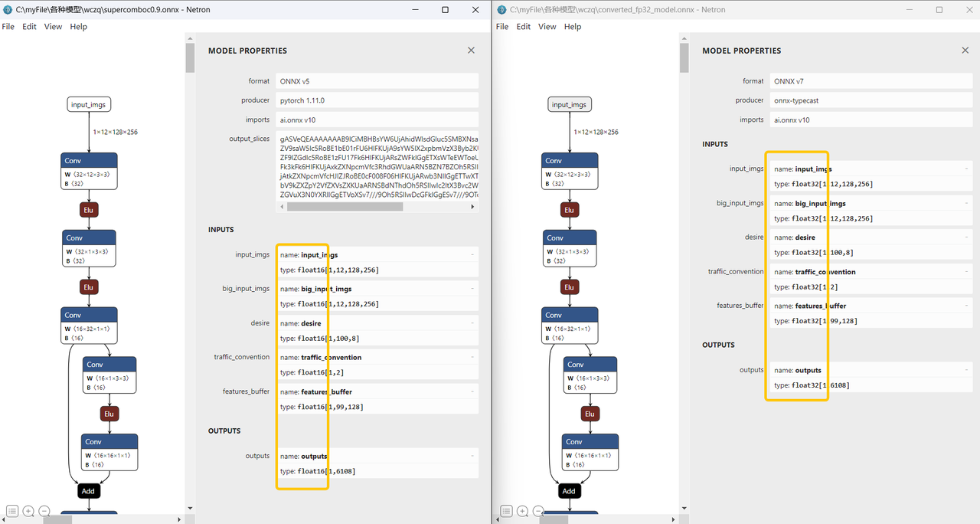Select the Add node in right graph
980x524 pixels.
point(568,491)
